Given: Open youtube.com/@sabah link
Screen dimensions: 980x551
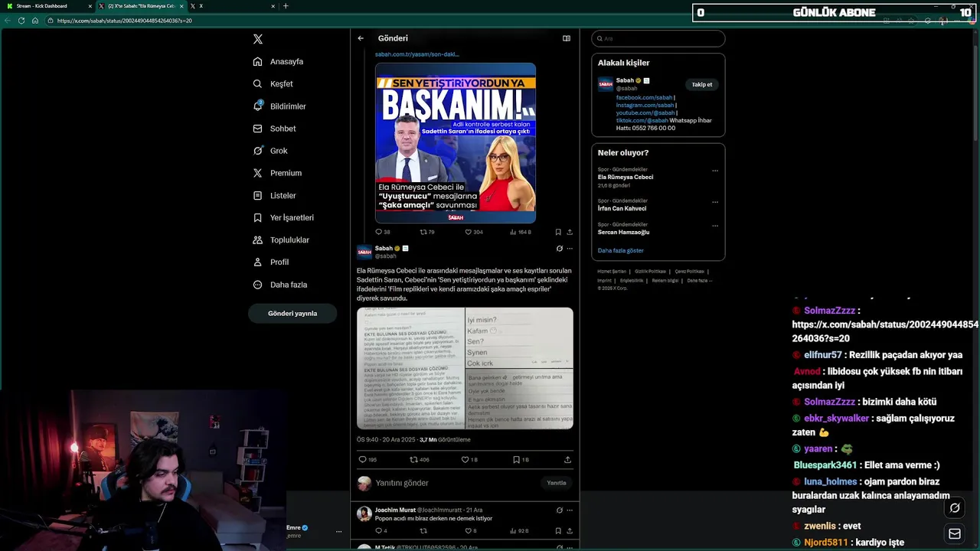Looking at the screenshot, I should (x=645, y=112).
